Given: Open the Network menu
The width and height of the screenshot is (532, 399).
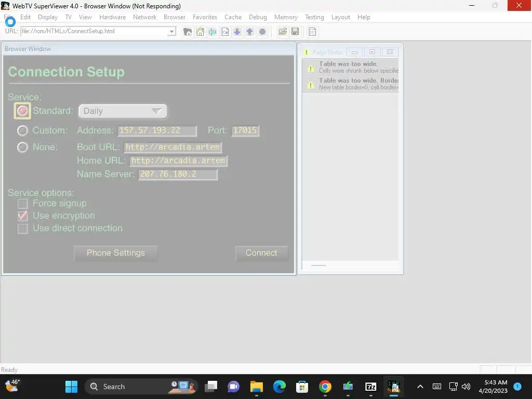Looking at the screenshot, I should [144, 17].
